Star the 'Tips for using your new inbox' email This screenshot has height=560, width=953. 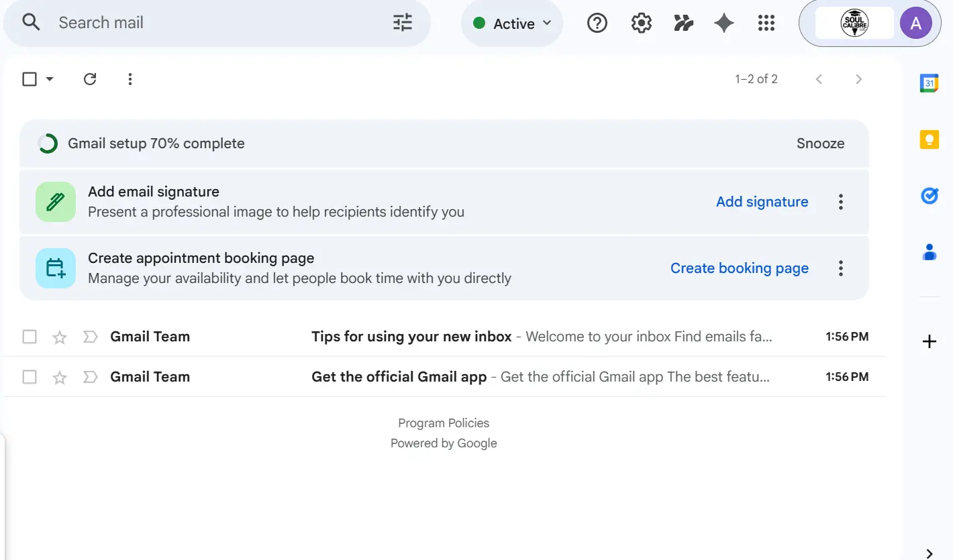click(60, 337)
